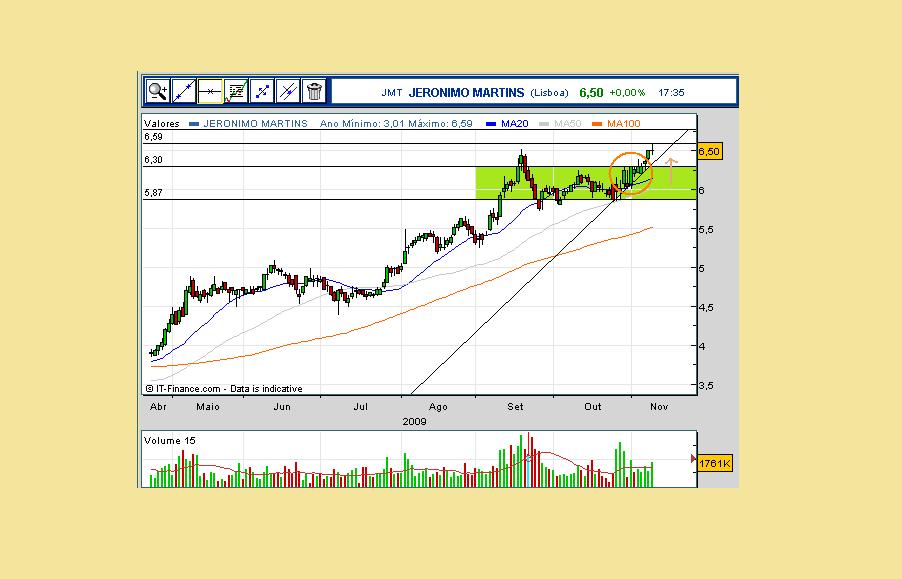Click the yellow 1761K volume tag
This screenshot has height=579, width=902.
pyautogui.click(x=715, y=463)
